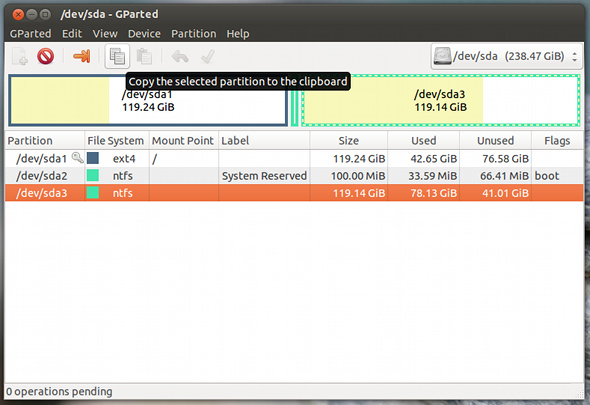The image size is (590, 405).
Task: Click the Copy partition toolbar icon
Action: pos(117,56)
